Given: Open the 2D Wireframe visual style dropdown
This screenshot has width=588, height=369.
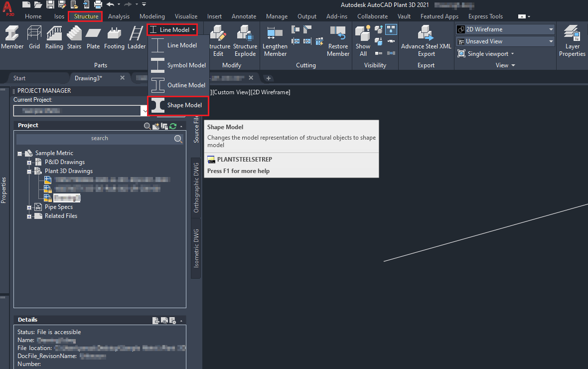Looking at the screenshot, I should 505,29.
